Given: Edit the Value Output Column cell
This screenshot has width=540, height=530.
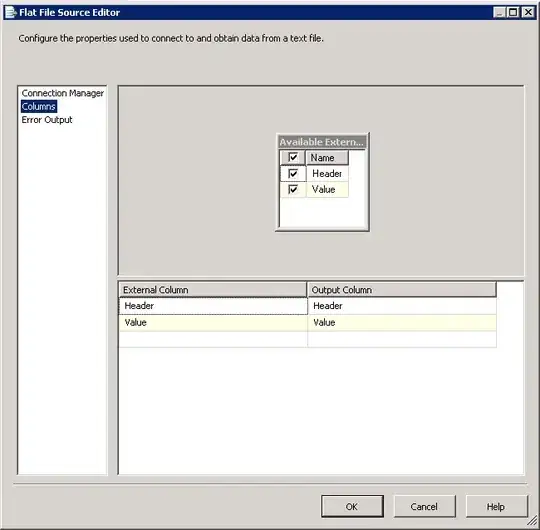Looking at the screenshot, I should [x=402, y=323].
